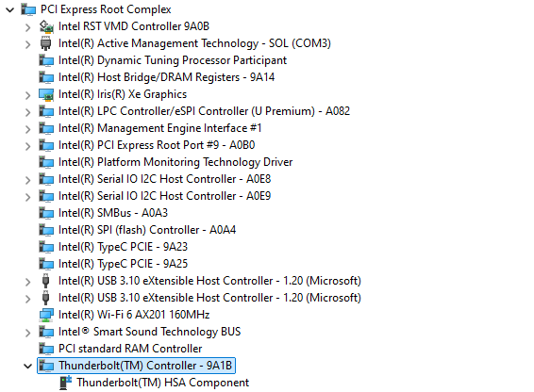Click the PCI Express Root Complex device icon

pyautogui.click(x=28, y=9)
